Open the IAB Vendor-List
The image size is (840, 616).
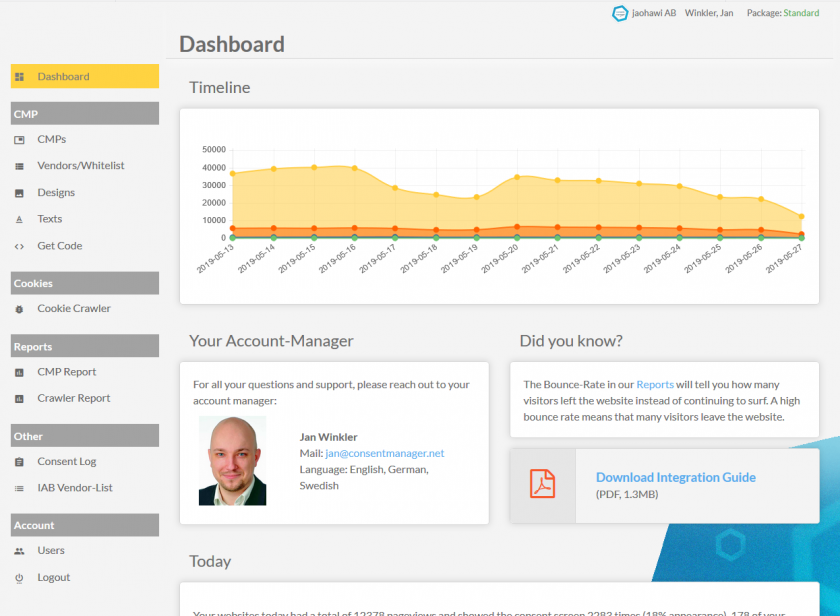coord(74,487)
